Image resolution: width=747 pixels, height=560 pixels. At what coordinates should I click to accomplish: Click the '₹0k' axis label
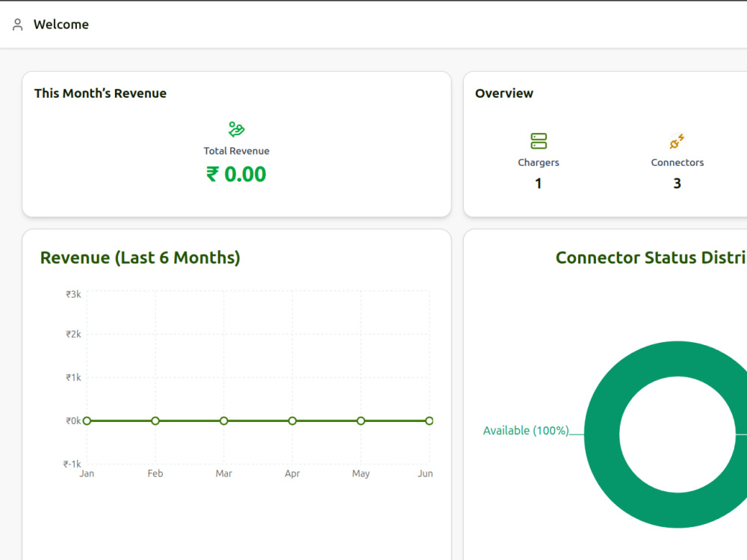[73, 421]
